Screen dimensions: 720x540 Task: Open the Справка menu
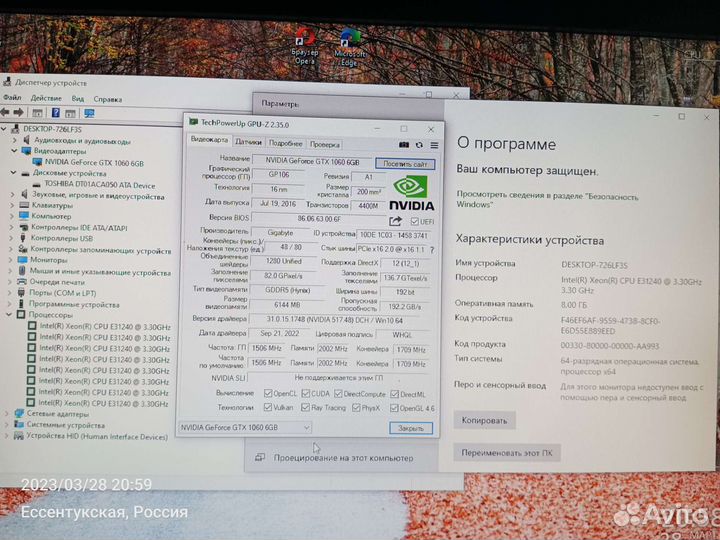[107, 99]
